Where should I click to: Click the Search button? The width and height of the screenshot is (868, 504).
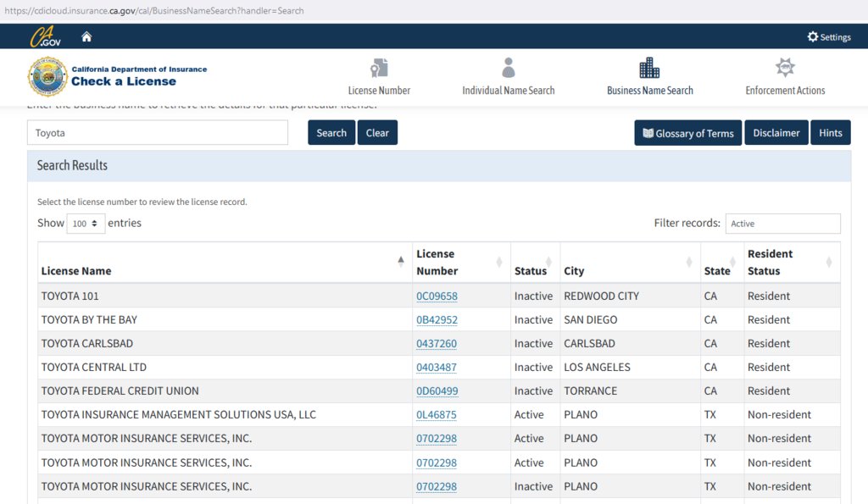[331, 133]
